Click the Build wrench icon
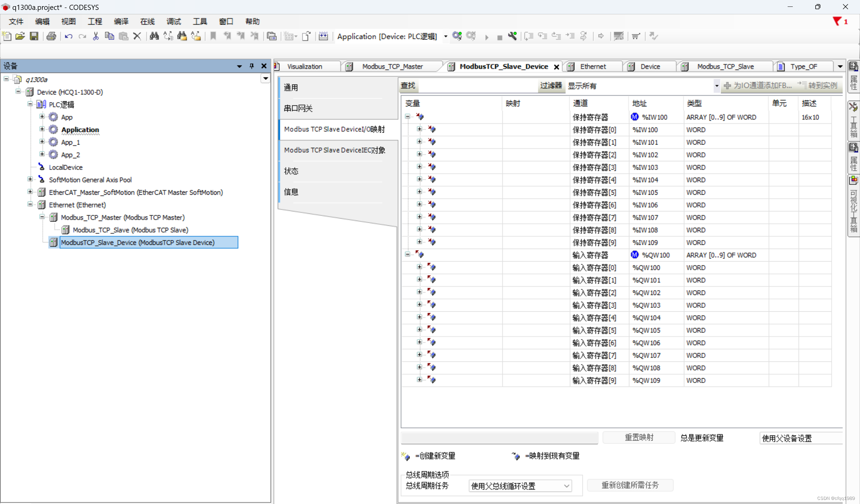The width and height of the screenshot is (860, 504). 512,36
